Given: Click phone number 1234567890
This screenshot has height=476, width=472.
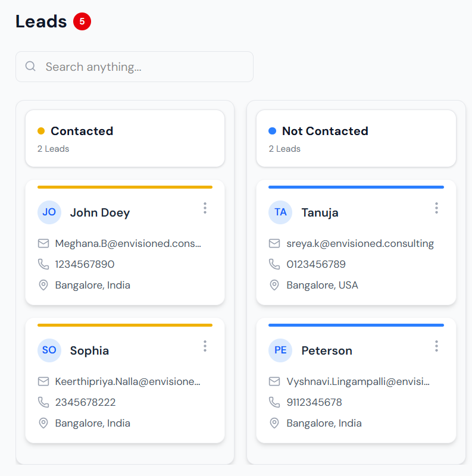Looking at the screenshot, I should click(x=85, y=264).
